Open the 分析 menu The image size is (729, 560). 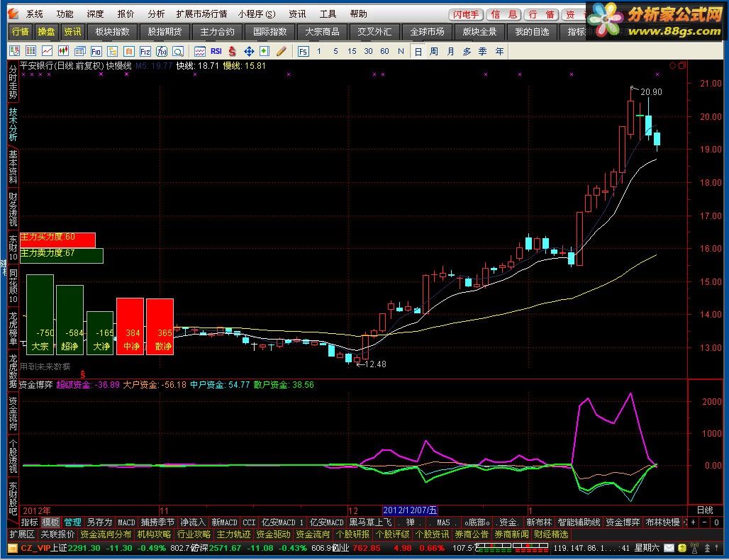point(156,14)
